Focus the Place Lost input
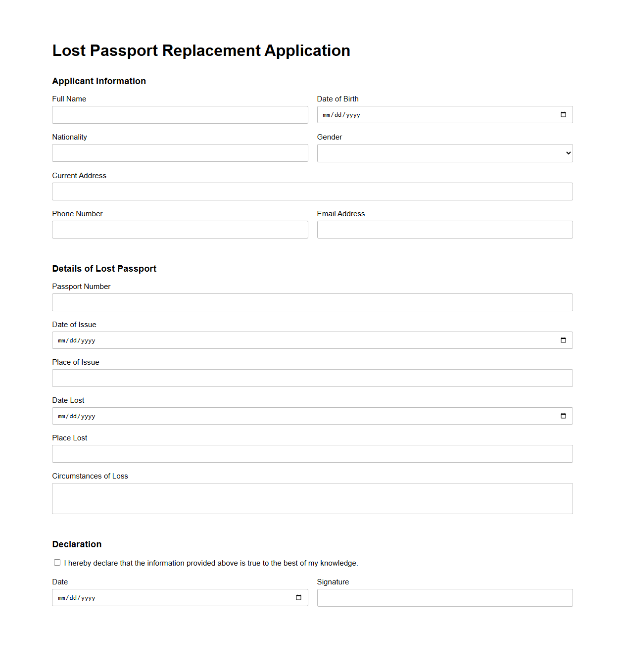The height and width of the screenshot is (672, 625). 312,453
